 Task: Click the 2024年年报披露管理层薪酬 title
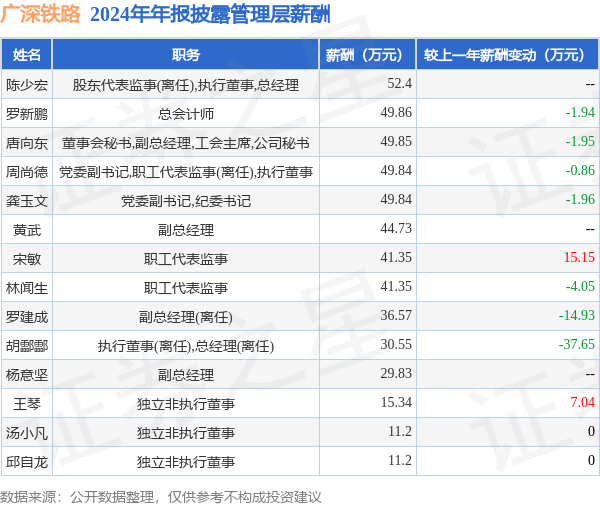210,15
